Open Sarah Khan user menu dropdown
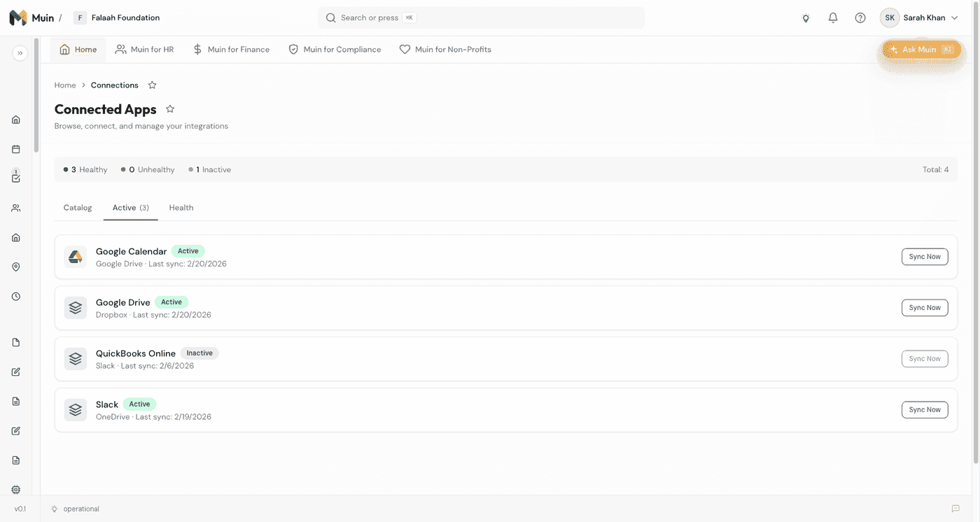The height and width of the screenshot is (522, 980). coord(920,18)
